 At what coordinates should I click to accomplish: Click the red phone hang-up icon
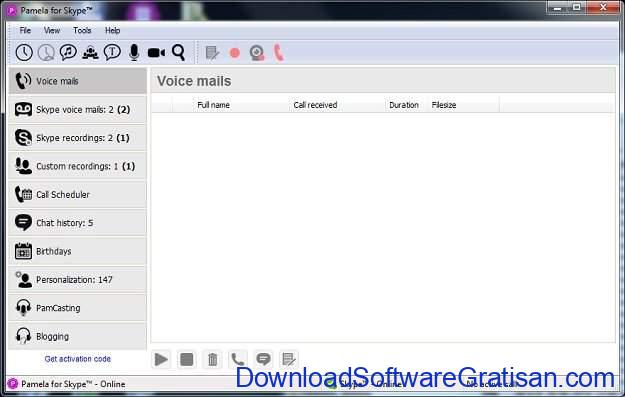279,53
